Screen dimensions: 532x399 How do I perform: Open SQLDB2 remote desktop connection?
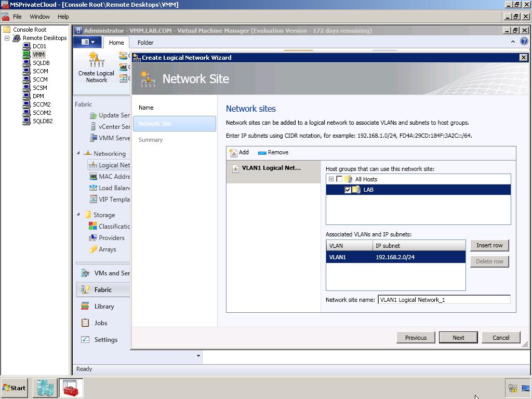click(x=43, y=121)
